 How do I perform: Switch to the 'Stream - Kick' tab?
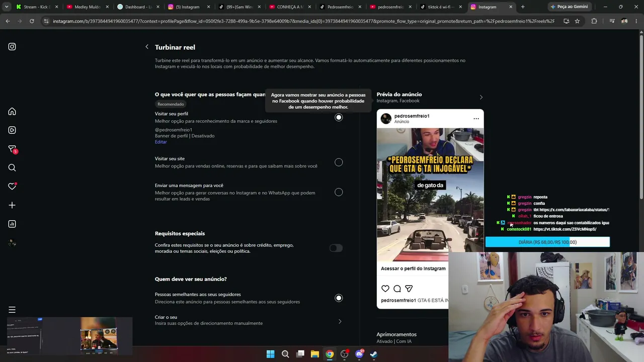point(37,7)
